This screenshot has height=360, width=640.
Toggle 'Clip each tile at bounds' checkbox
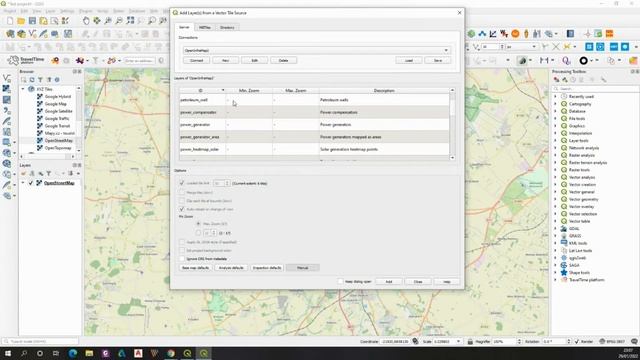click(182, 201)
